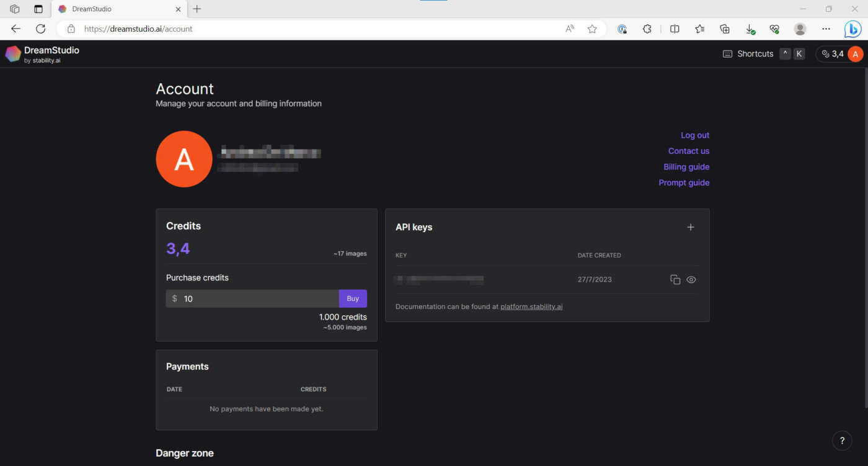Open the platform.stability.ai documentation link
The width and height of the screenshot is (868, 466).
[531, 307]
